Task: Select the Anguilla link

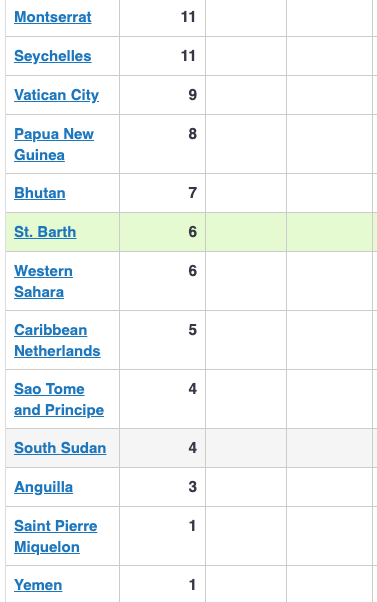Action: [43, 487]
